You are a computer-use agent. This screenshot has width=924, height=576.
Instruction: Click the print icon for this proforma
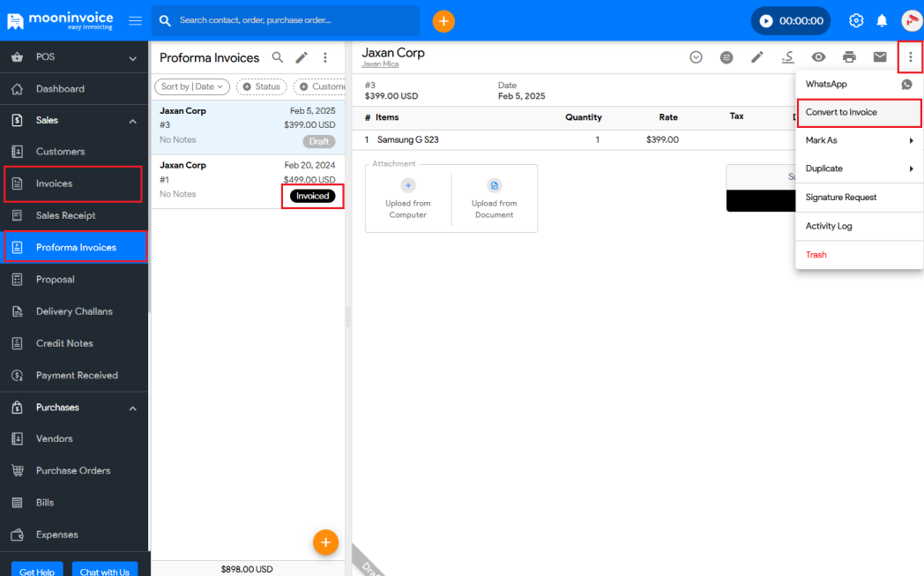pyautogui.click(x=849, y=57)
